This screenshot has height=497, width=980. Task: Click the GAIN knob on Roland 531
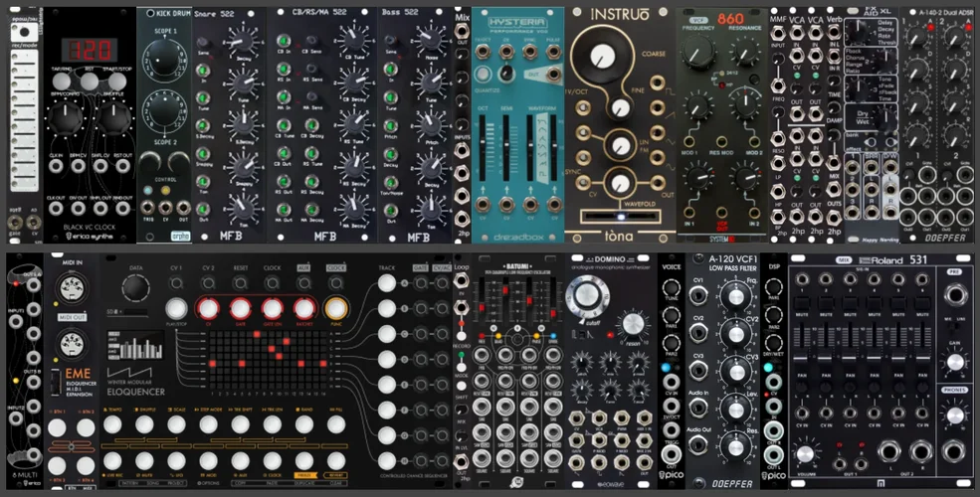point(954,362)
